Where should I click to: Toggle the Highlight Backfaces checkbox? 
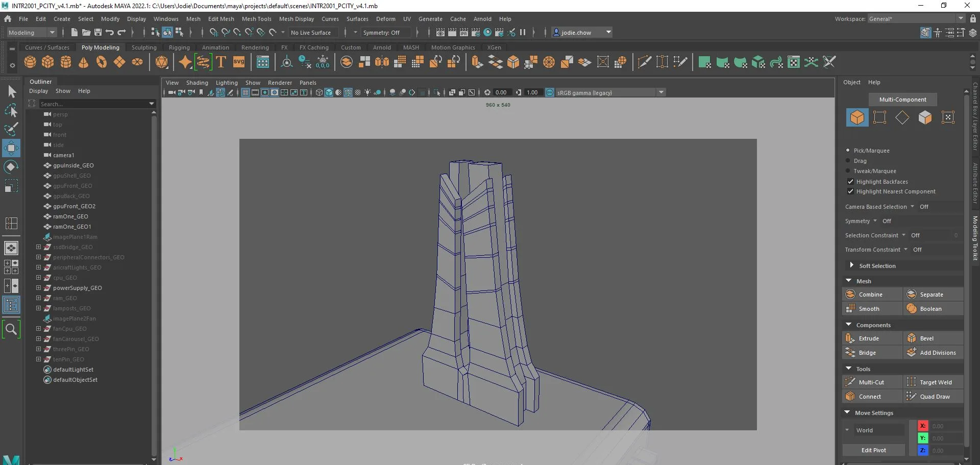pos(850,182)
